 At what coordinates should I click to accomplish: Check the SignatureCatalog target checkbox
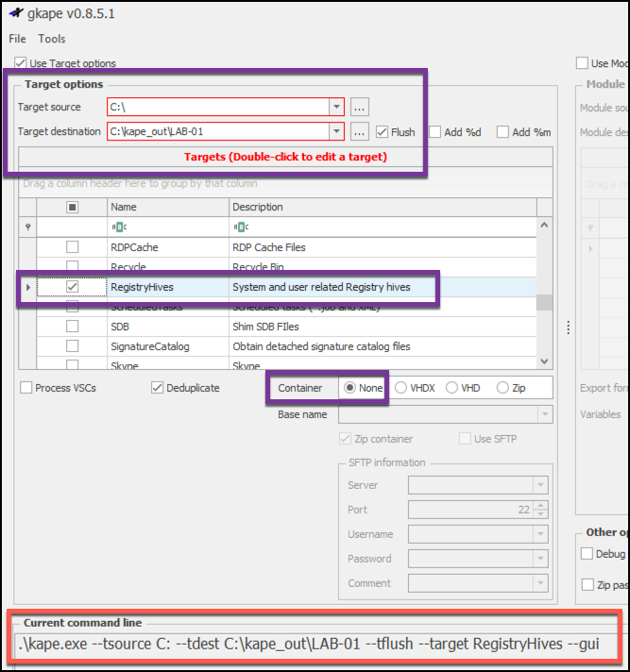tap(73, 346)
